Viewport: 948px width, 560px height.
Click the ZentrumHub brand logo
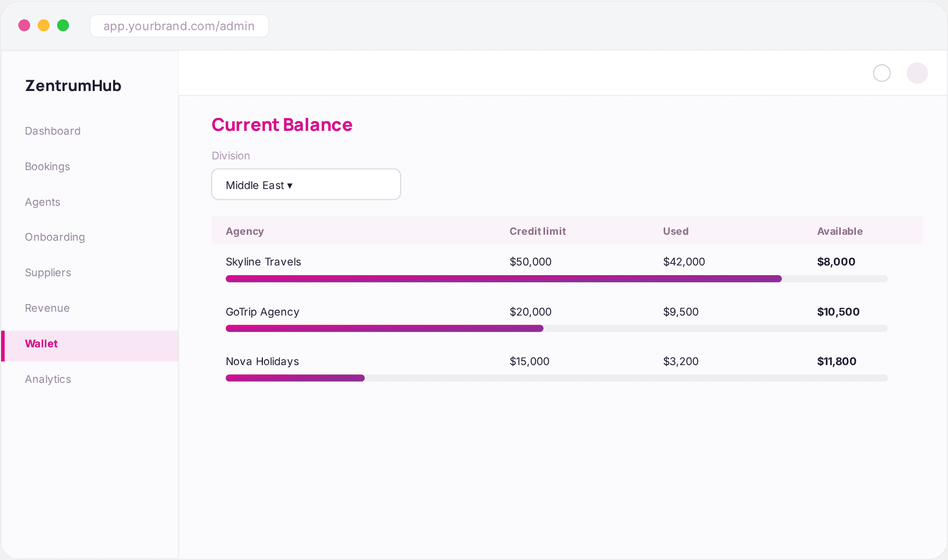pos(73,86)
